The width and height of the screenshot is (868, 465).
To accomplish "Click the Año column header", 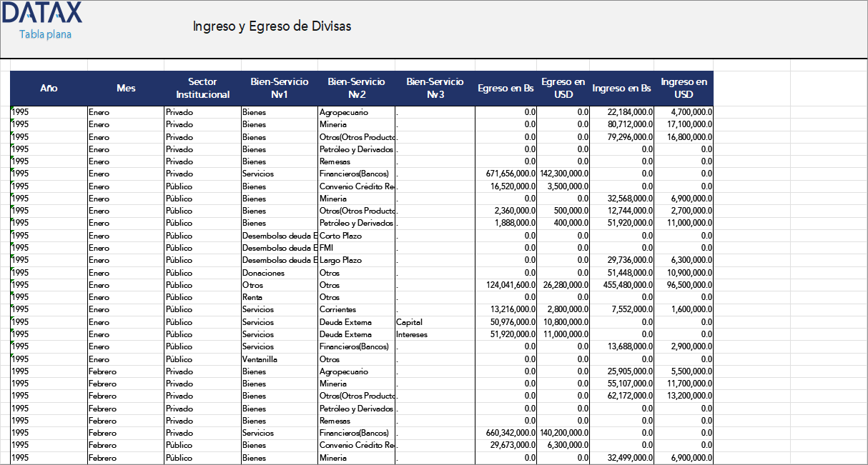I will point(49,88).
